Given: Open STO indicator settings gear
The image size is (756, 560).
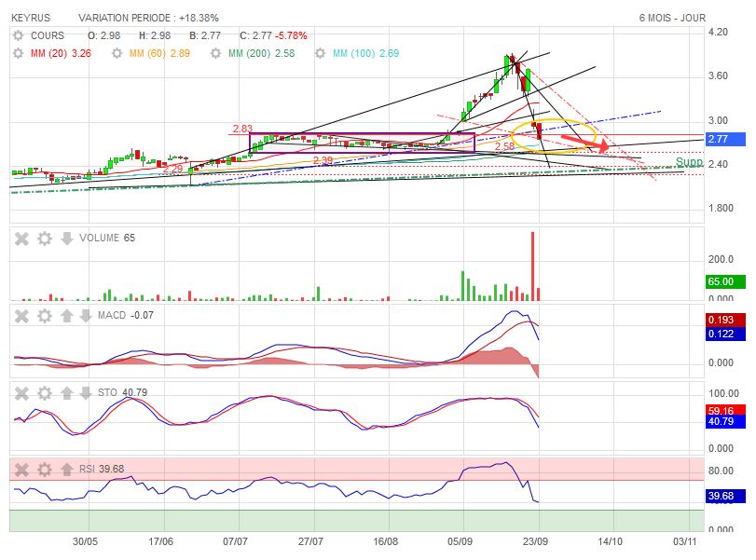Looking at the screenshot, I should [x=45, y=393].
